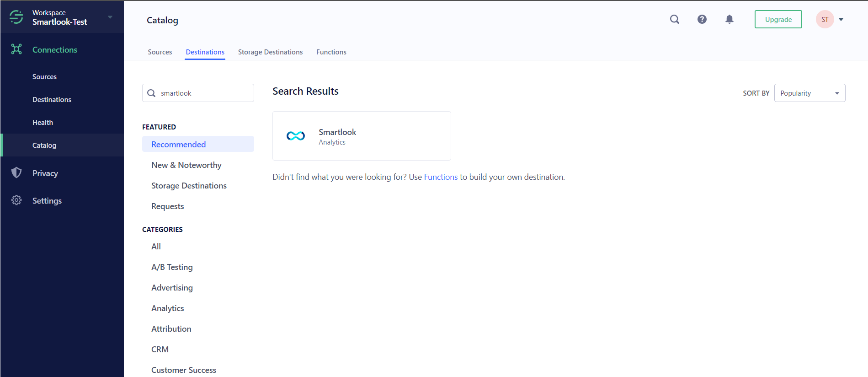Viewport: 868px width, 377px height.
Task: Click the Smartlook infinity logo icon
Action: (296, 136)
